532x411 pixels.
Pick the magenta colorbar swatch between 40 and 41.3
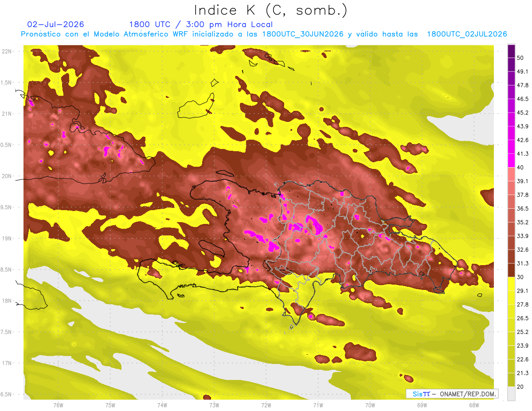(x=511, y=161)
